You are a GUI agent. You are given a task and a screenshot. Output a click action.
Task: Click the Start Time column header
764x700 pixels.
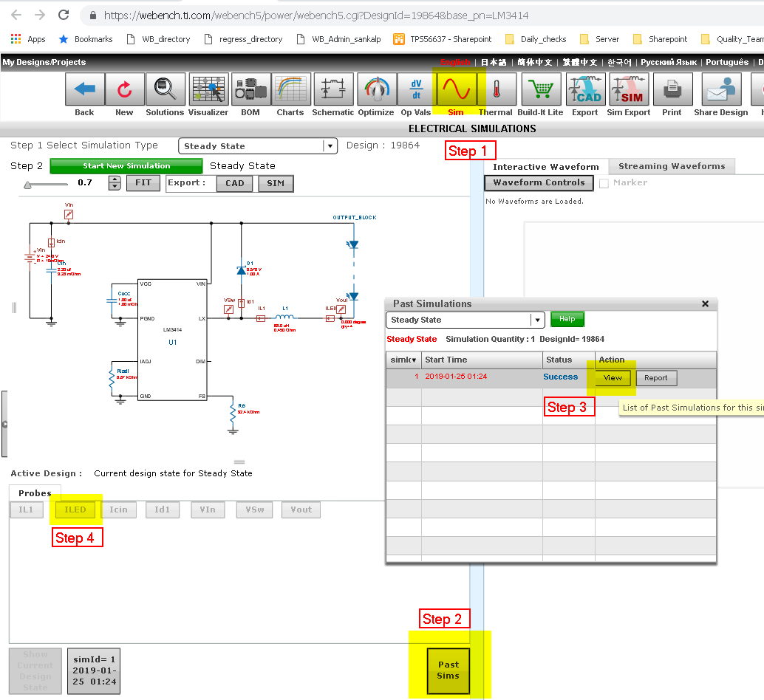(x=482, y=360)
